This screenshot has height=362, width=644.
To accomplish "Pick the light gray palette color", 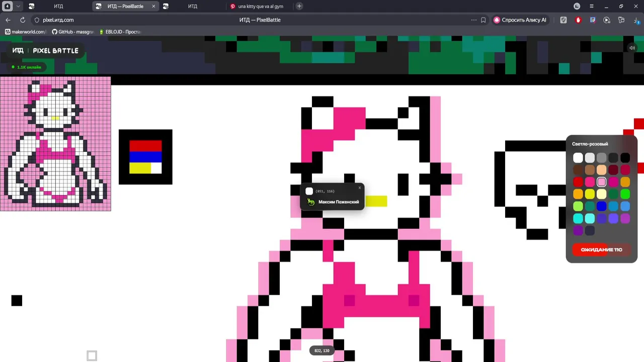I will 590,158.
